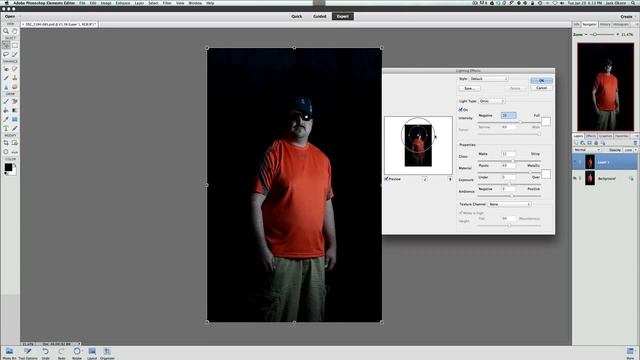Select the Cookie Cutter tool
The image size is (640, 360).
6,152
